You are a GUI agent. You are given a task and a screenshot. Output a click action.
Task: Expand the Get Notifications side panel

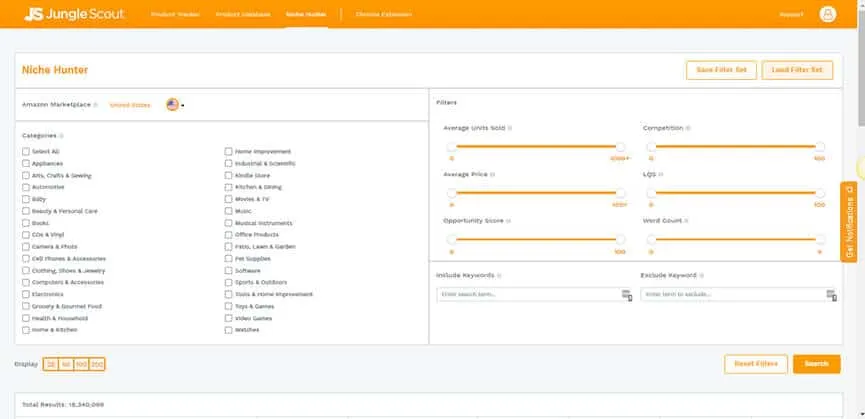(x=848, y=222)
